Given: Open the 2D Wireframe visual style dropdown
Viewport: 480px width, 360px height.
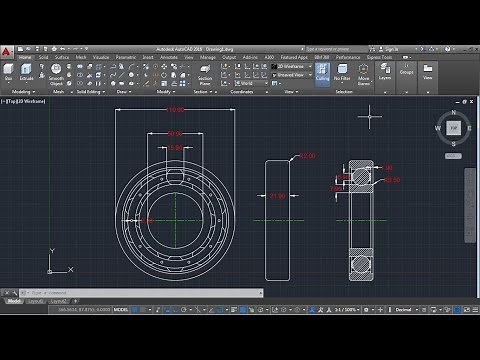Looking at the screenshot, I should pyautogui.click(x=292, y=66).
